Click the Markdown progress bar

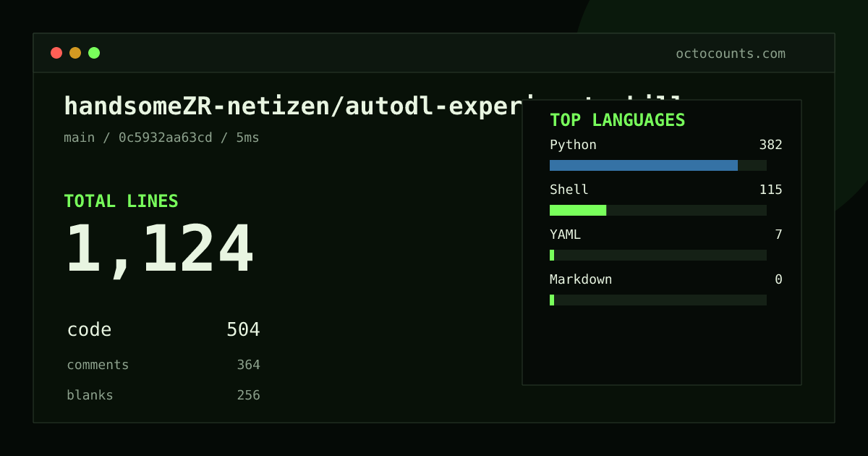pyautogui.click(x=658, y=300)
